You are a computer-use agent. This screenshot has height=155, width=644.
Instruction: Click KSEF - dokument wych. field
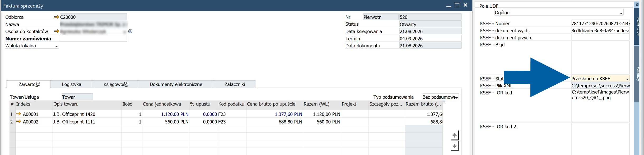tap(600, 30)
